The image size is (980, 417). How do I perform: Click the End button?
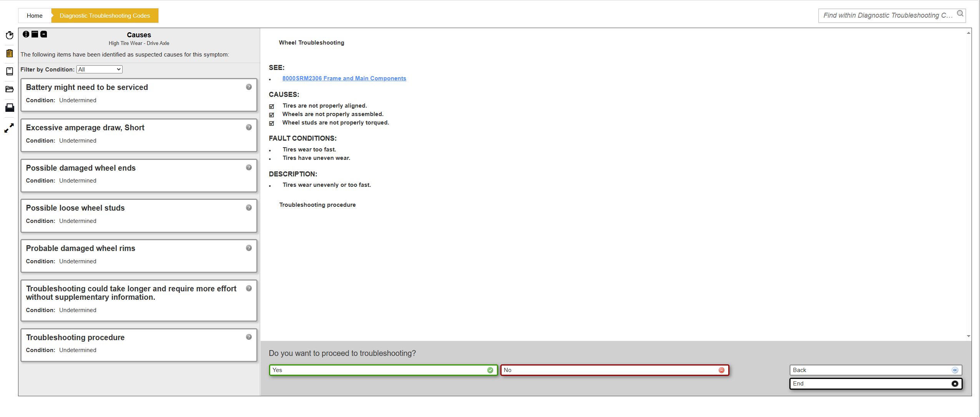click(x=875, y=384)
